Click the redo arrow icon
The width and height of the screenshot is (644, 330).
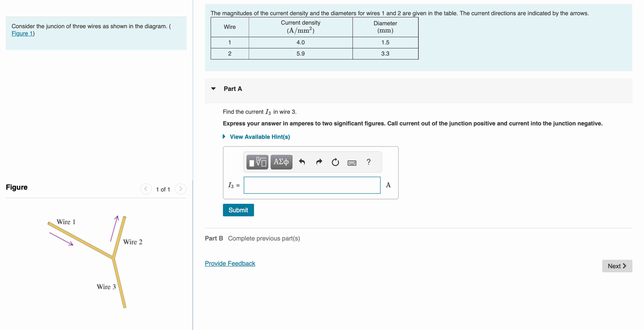[x=319, y=162]
